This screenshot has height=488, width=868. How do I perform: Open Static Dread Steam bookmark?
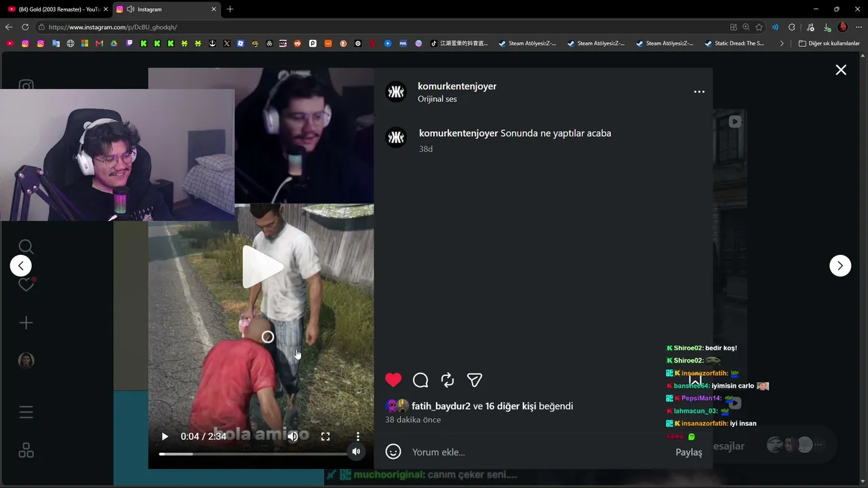pyautogui.click(x=734, y=43)
